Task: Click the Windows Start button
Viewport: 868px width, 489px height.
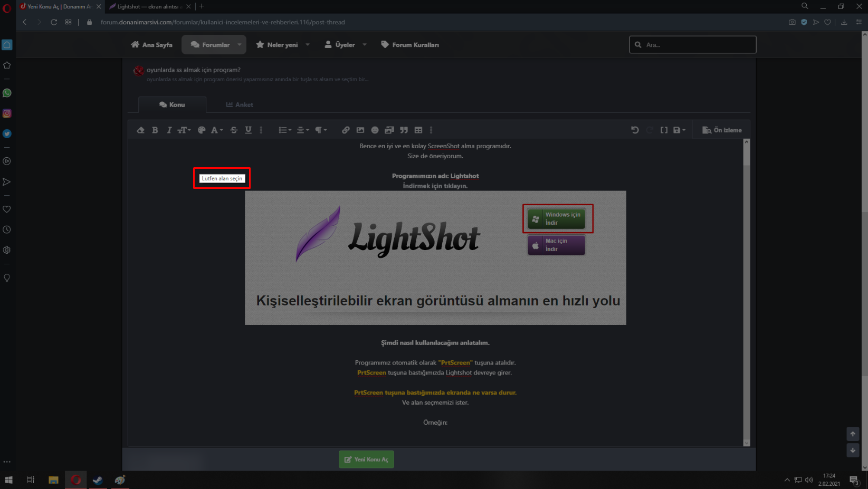Action: (8, 480)
